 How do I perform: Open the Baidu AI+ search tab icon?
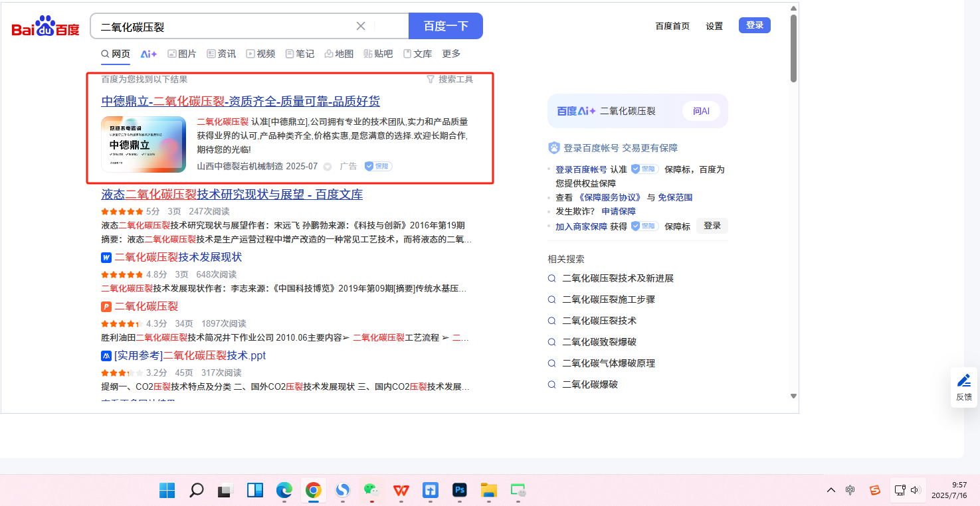[149, 54]
